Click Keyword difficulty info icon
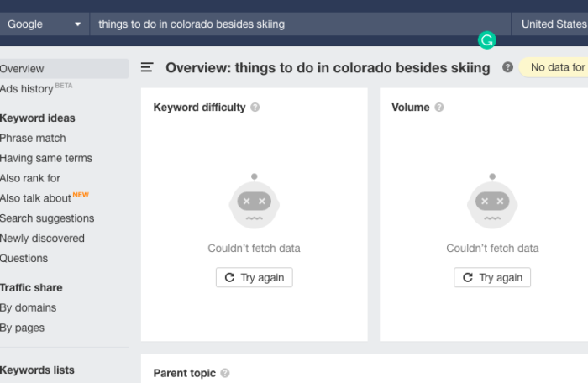Viewport: 588px width, 383px height. [x=255, y=108]
